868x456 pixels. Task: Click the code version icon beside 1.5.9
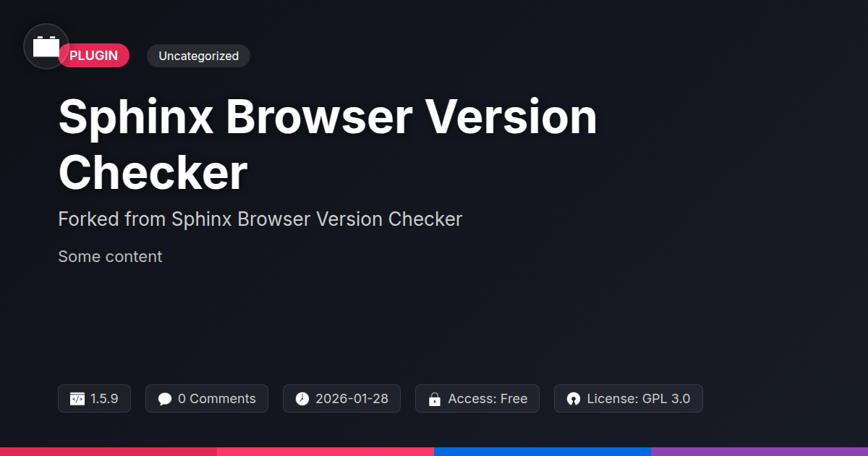point(77,399)
